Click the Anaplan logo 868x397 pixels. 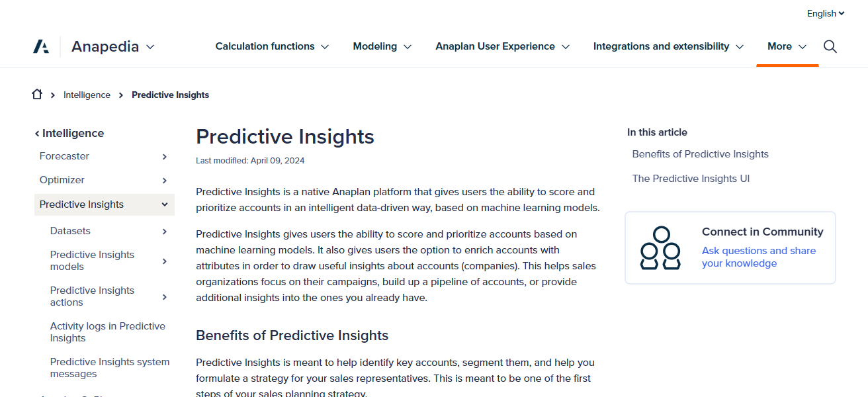click(41, 46)
